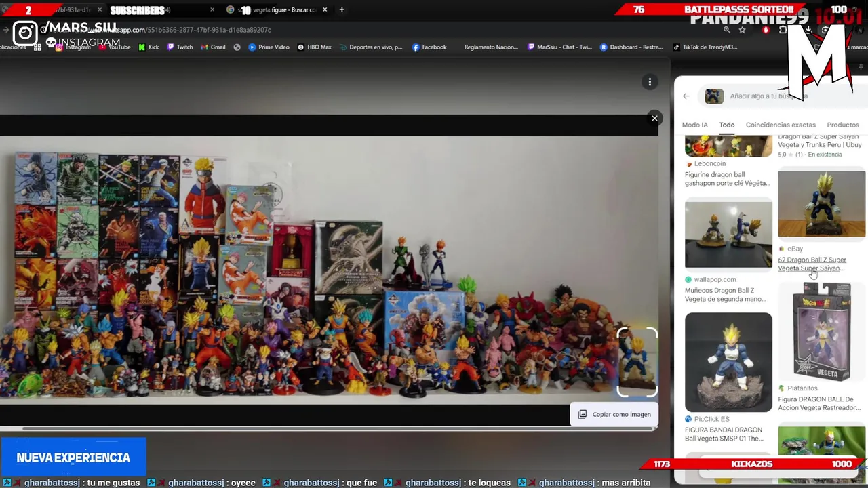Open the Twitch bookmark

(180, 47)
